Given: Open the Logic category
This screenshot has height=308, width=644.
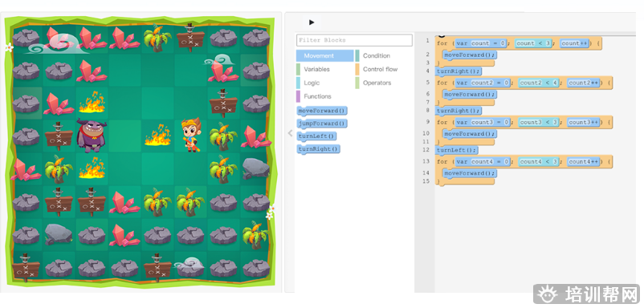Looking at the screenshot, I should [312, 83].
